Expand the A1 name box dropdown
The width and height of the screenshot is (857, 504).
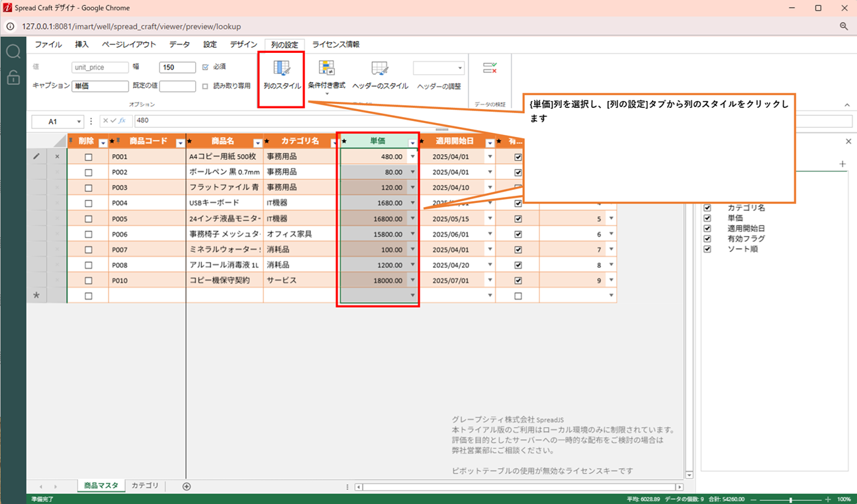[x=80, y=122]
